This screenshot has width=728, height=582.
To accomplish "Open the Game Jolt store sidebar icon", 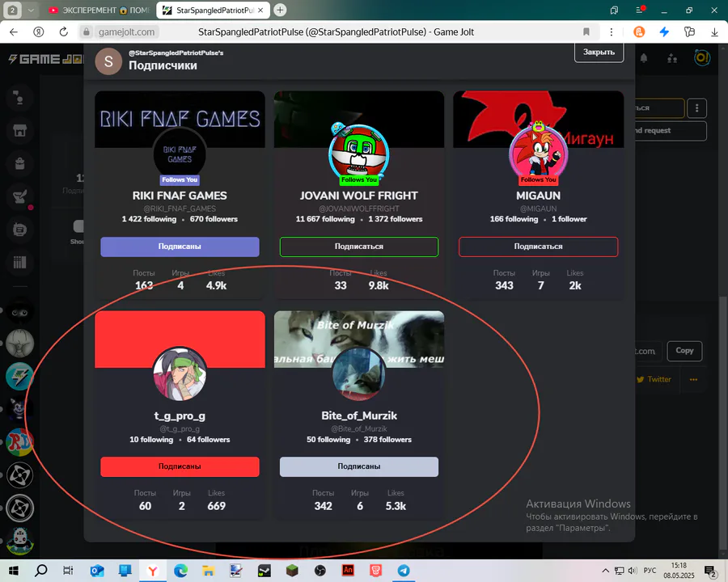I will [x=19, y=130].
